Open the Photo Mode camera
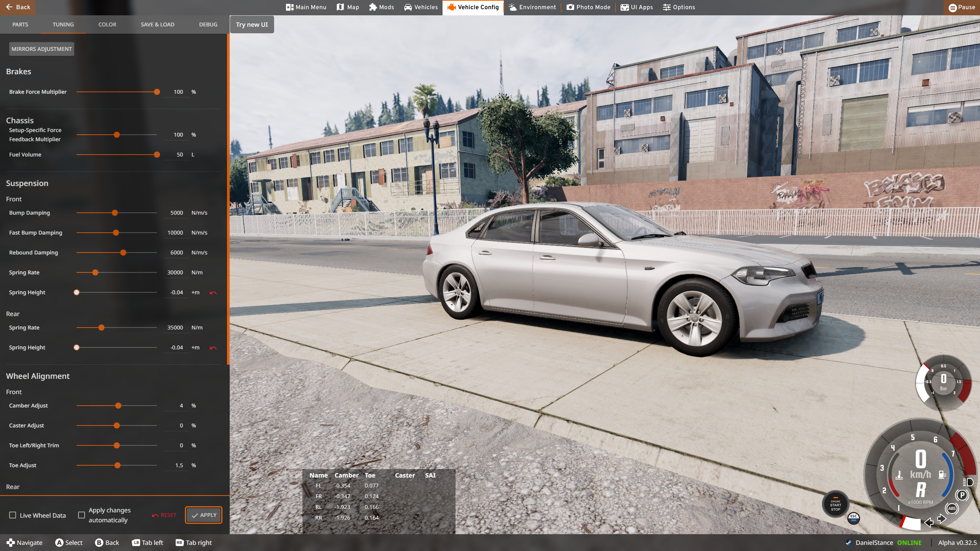The width and height of the screenshot is (980, 551). click(x=588, y=7)
